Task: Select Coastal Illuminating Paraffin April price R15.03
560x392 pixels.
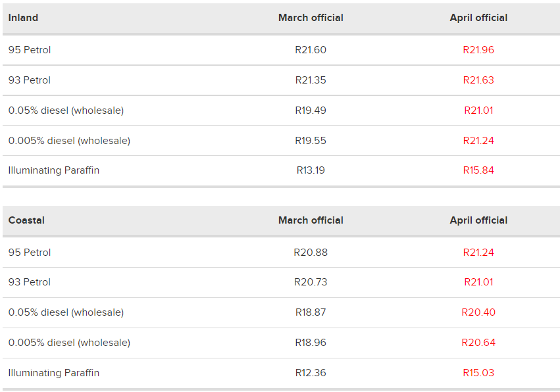Action: coord(478,373)
